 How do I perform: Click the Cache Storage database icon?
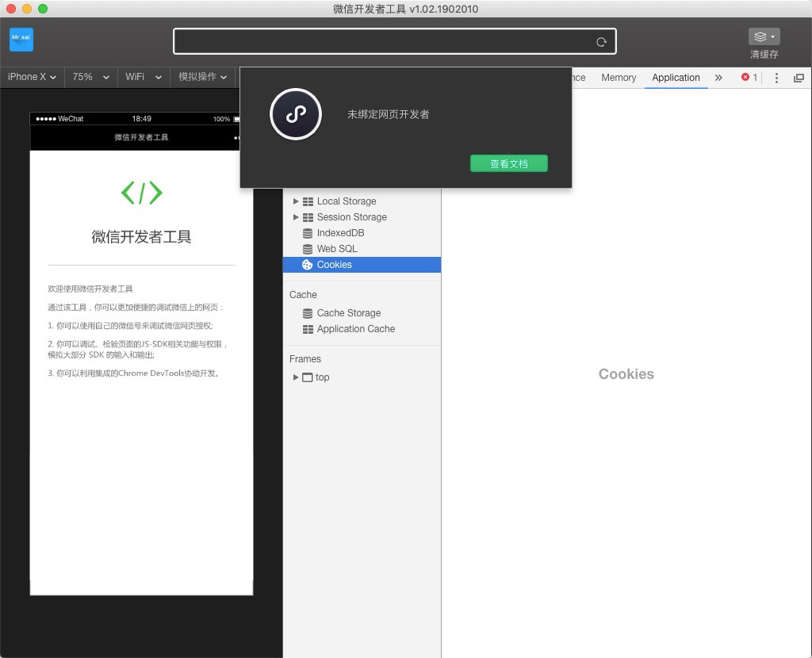(x=308, y=313)
